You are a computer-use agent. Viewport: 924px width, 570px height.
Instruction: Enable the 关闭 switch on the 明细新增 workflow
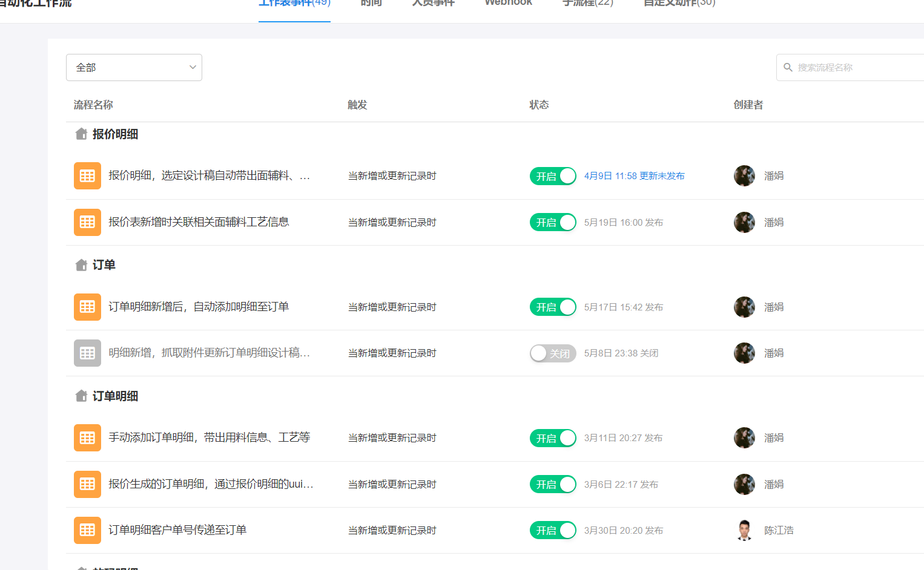coord(553,353)
